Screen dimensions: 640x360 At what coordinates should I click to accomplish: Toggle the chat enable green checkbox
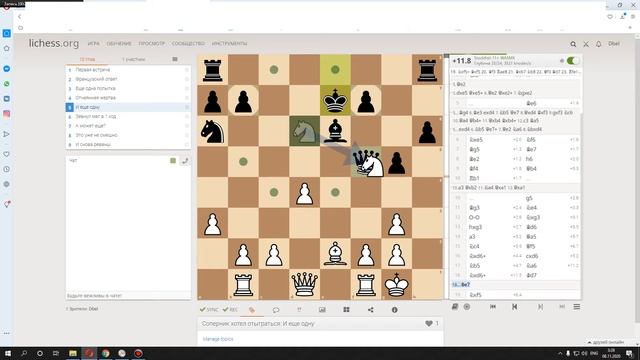coord(173,161)
